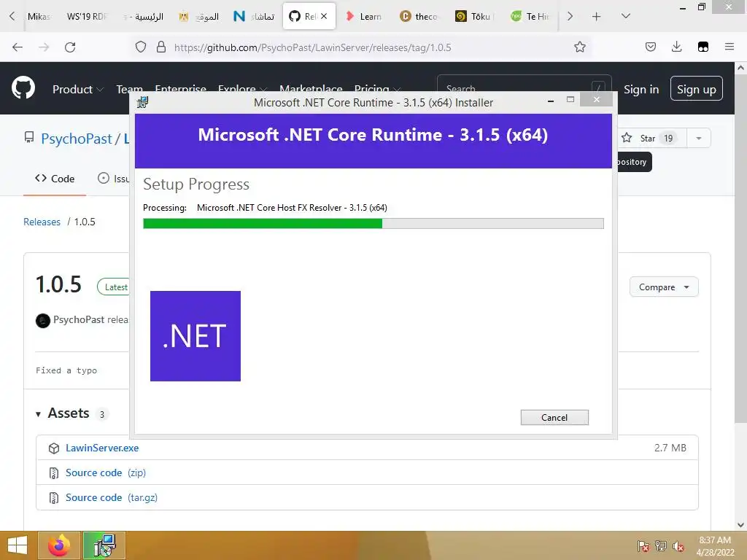The width and height of the screenshot is (747, 560).
Task: Go to the Releases breadcrumb link
Action: click(x=42, y=222)
